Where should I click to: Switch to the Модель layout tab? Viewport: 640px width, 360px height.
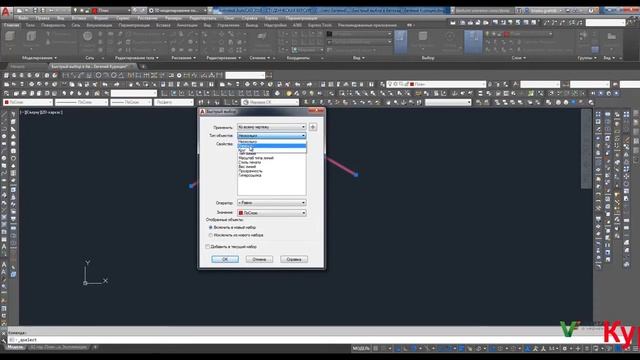(16, 347)
